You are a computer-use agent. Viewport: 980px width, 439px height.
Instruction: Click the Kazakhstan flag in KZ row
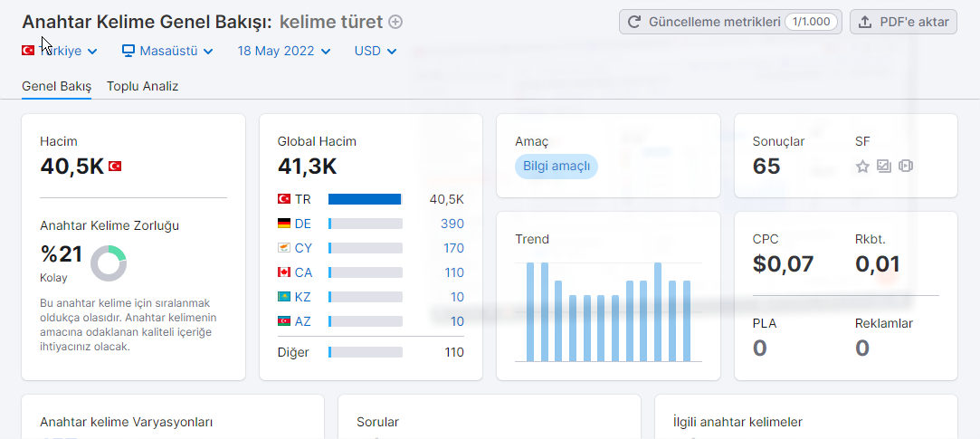[x=284, y=296]
